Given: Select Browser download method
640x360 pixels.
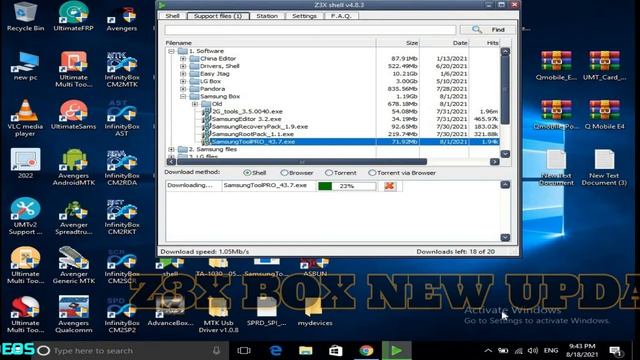Looking at the screenshot, I should [x=297, y=173].
